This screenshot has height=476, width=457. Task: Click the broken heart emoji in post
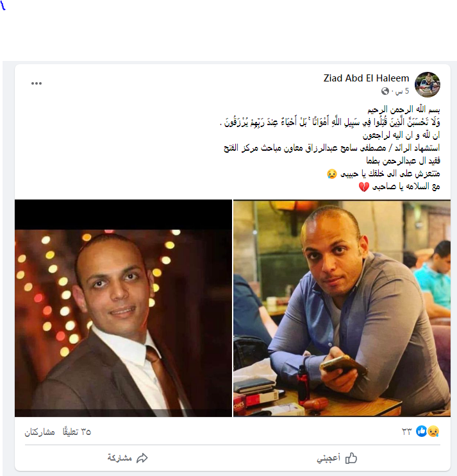pyautogui.click(x=364, y=187)
